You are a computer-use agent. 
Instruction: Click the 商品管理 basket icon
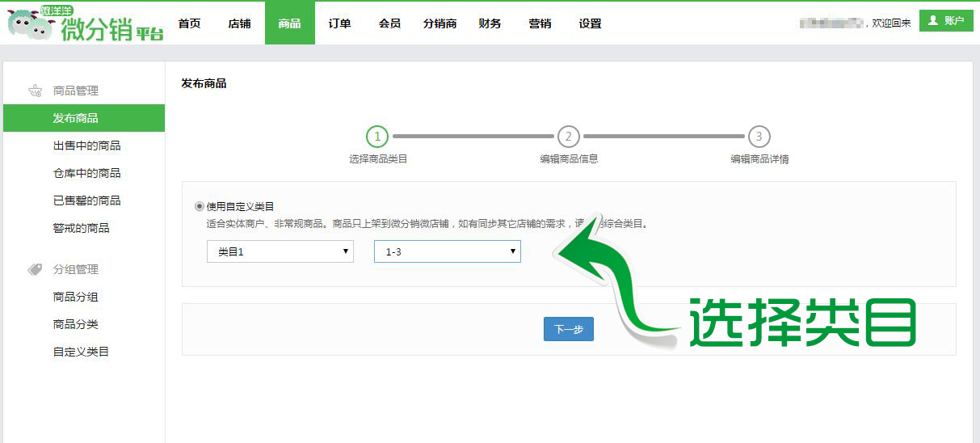pyautogui.click(x=35, y=91)
